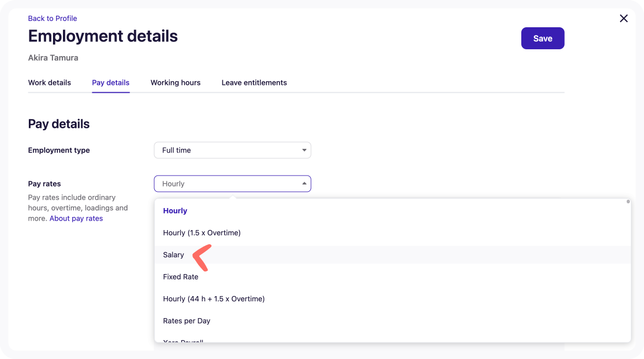Image resolution: width=644 pixels, height=359 pixels.
Task: Switch to Leave entitlements tab
Action: tap(254, 83)
